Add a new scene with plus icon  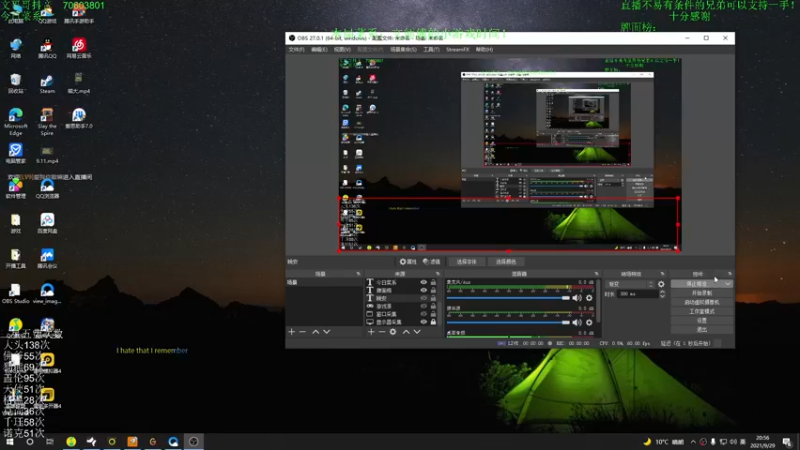point(292,332)
